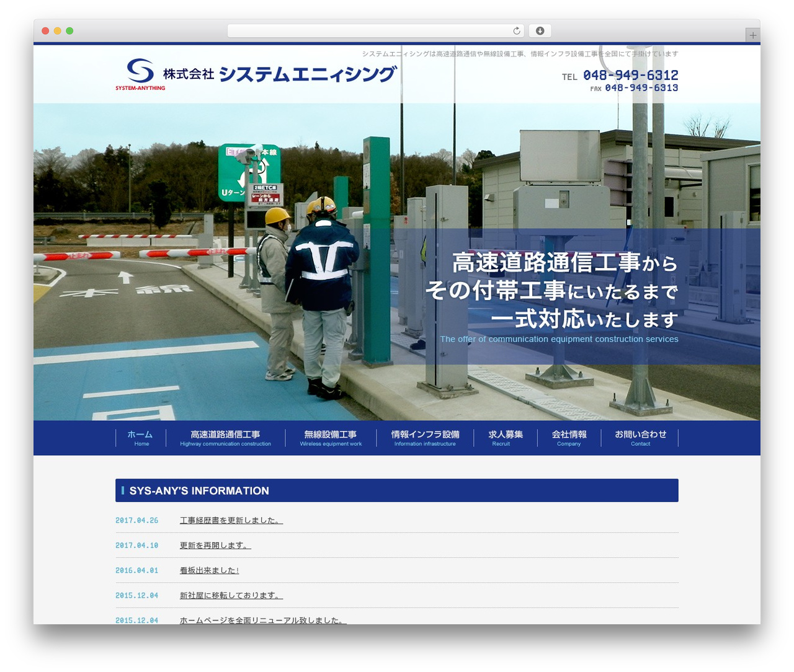
Task: Open the browser downloads button
Action: (x=540, y=31)
